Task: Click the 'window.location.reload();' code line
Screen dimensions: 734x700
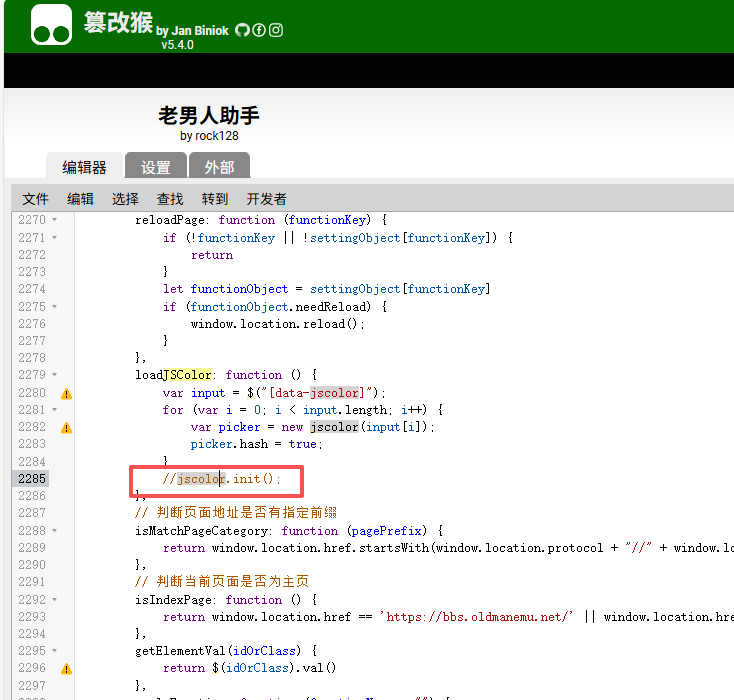Action: [278, 324]
